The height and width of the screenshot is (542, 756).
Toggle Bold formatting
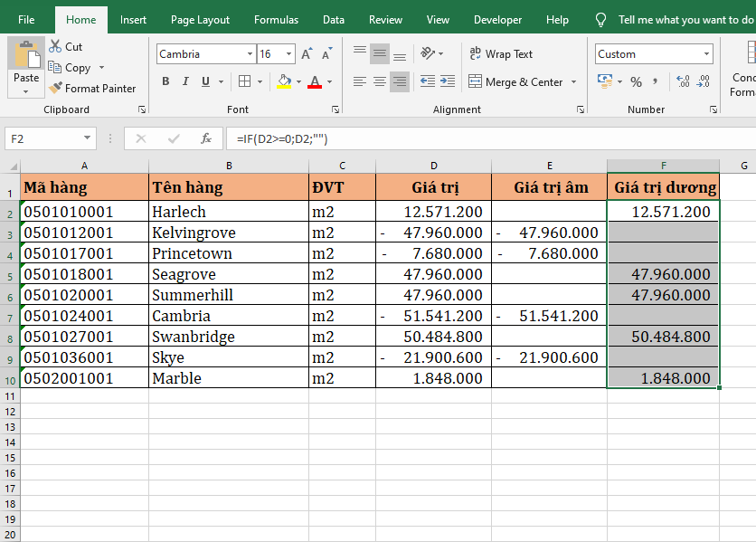click(x=165, y=81)
